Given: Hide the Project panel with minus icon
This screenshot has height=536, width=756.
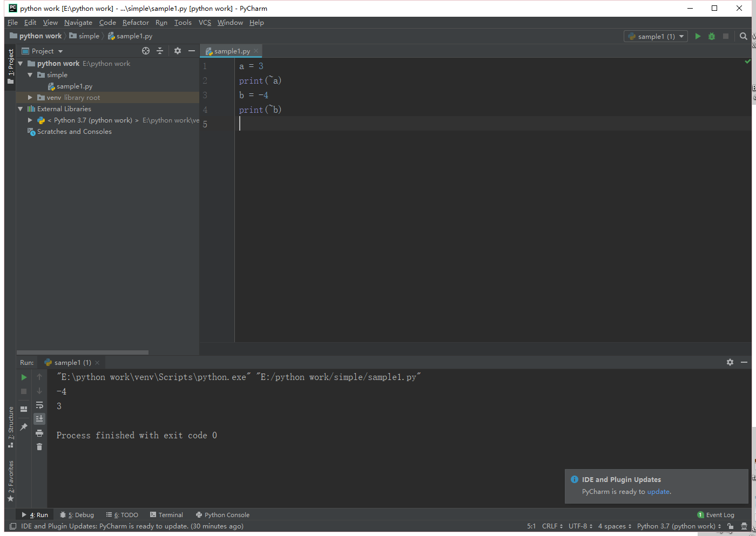Looking at the screenshot, I should coord(191,51).
